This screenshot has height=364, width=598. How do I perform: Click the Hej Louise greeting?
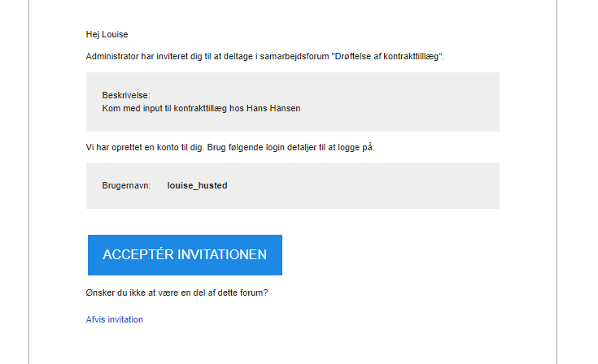107,34
